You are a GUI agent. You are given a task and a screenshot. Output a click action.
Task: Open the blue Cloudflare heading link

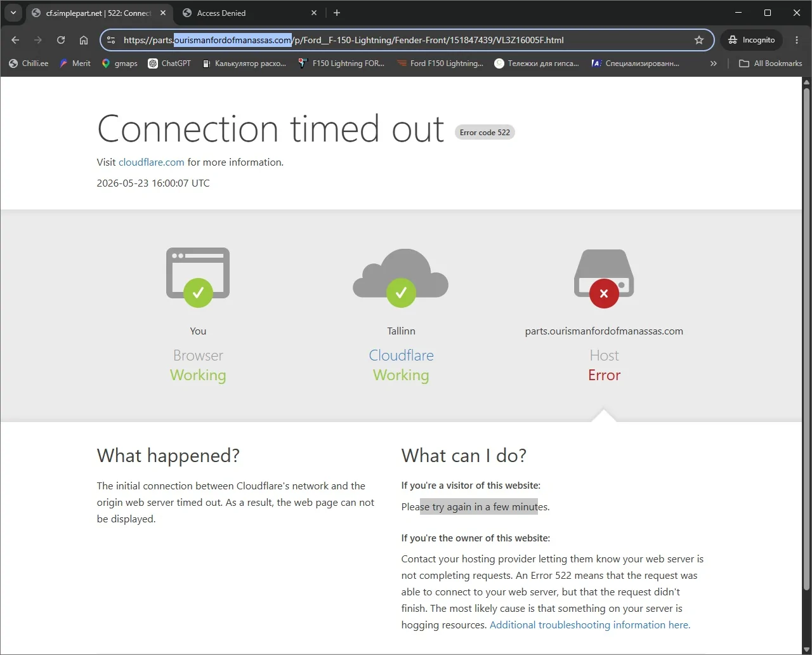click(x=402, y=355)
